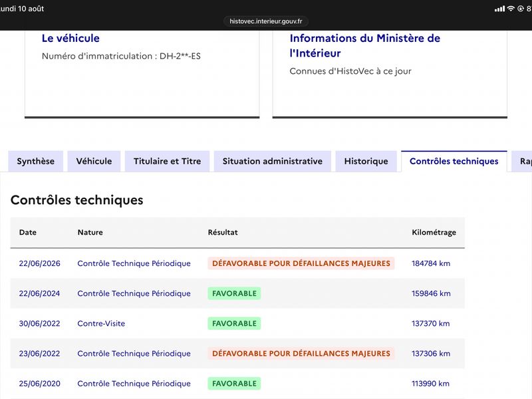Select the Titulaire et Titre tab
The image size is (532, 399).
coord(168,161)
